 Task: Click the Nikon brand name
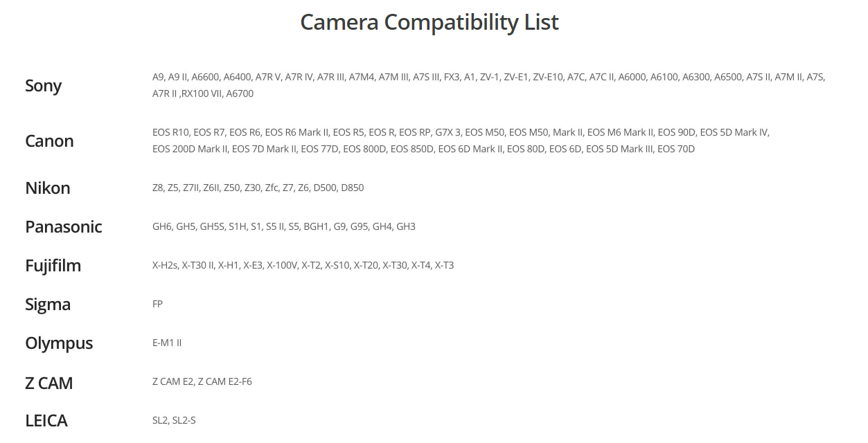(47, 188)
